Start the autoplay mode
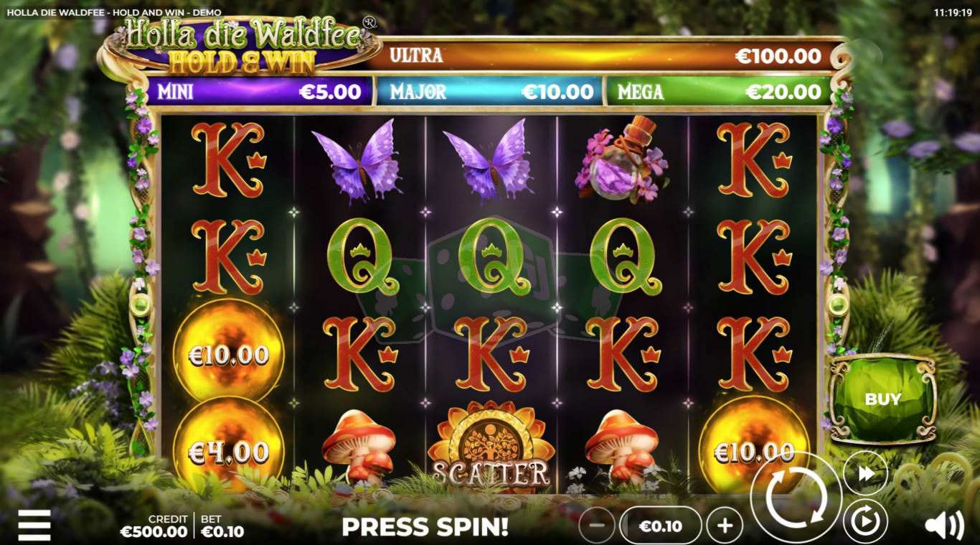The height and width of the screenshot is (545, 980). [865, 521]
